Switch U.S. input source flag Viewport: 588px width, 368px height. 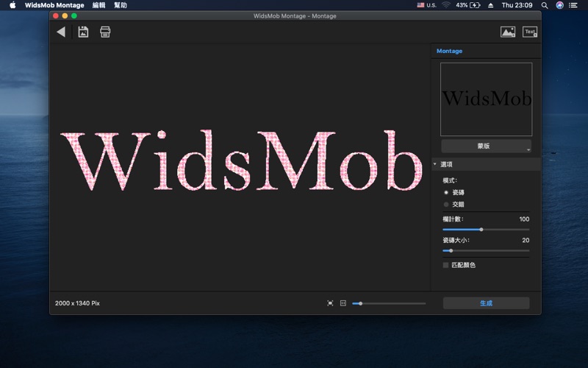(x=427, y=5)
